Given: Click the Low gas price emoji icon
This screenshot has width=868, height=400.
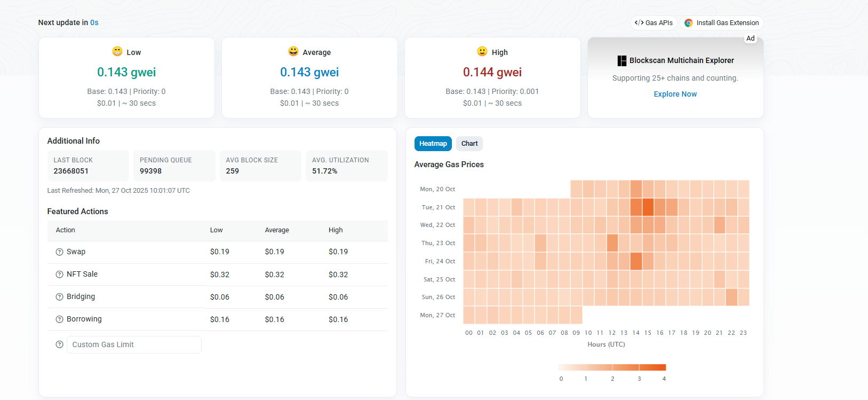Looking at the screenshot, I should (117, 51).
